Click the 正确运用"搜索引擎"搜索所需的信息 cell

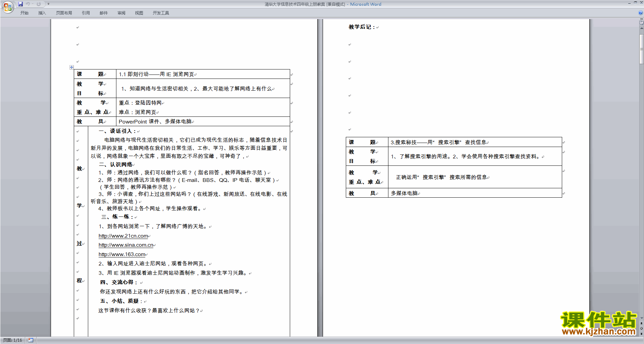(441, 177)
